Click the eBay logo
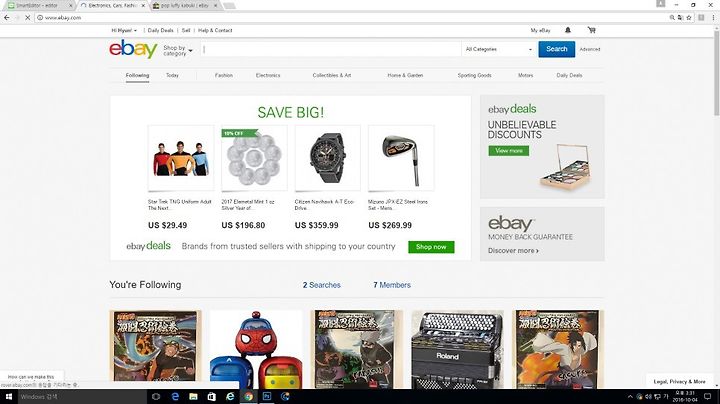 [133, 49]
